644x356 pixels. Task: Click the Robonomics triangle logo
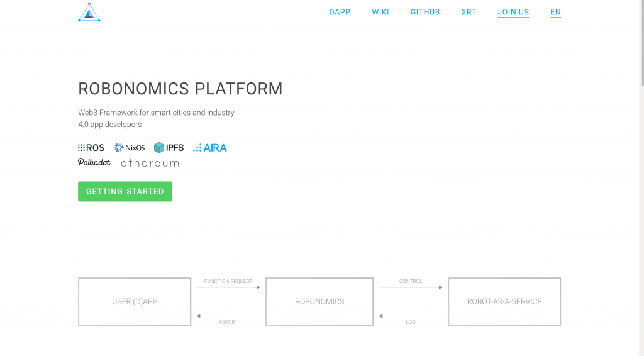(89, 13)
